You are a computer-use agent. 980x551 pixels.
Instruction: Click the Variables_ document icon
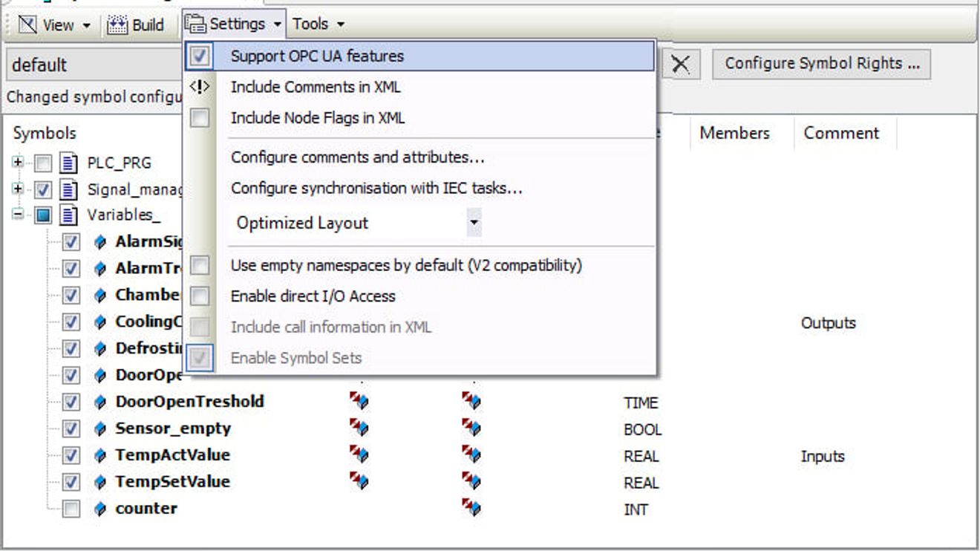pos(68,216)
